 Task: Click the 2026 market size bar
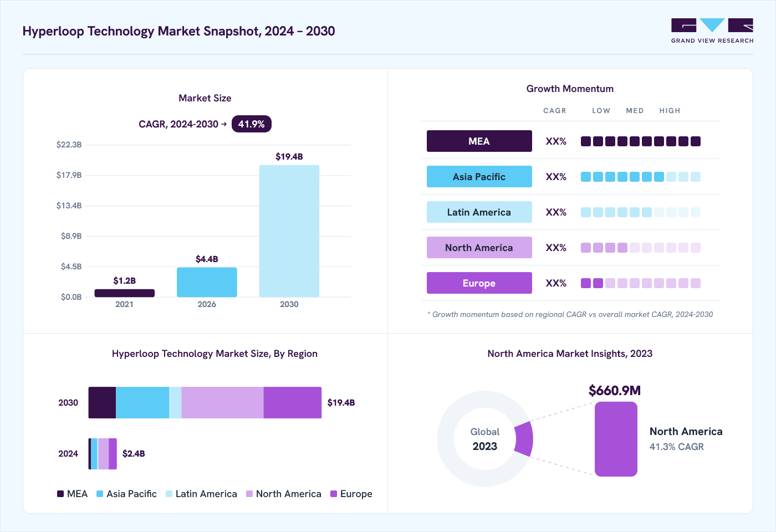tap(207, 282)
